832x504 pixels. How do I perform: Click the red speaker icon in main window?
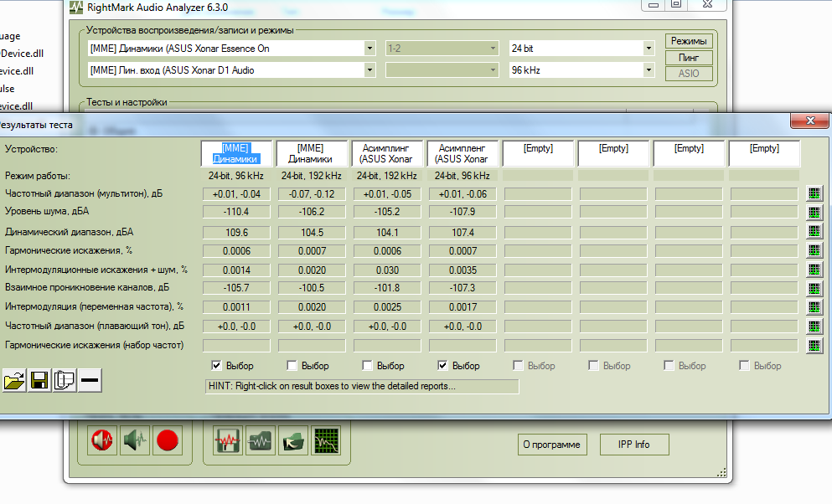click(102, 440)
